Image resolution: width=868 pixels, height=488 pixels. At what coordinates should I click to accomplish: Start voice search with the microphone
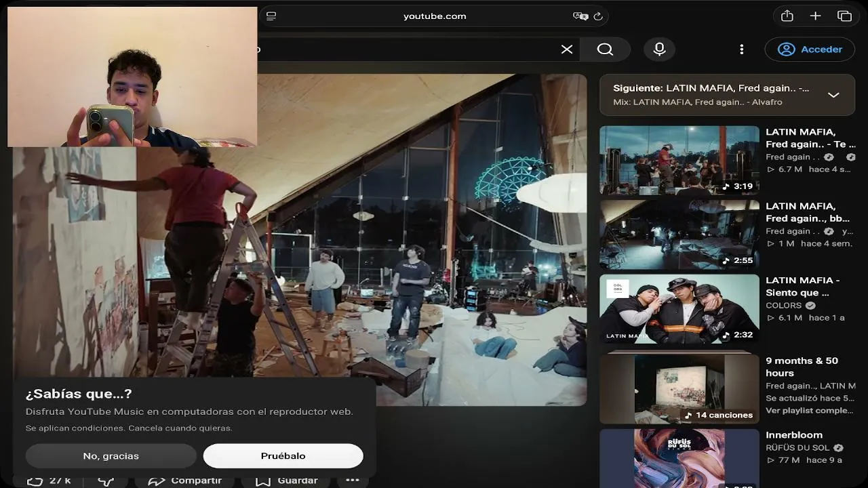pyautogui.click(x=659, y=49)
